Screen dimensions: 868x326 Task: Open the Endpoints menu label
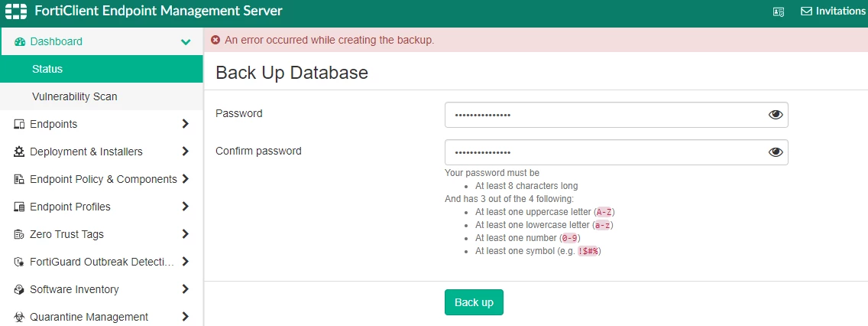point(53,124)
